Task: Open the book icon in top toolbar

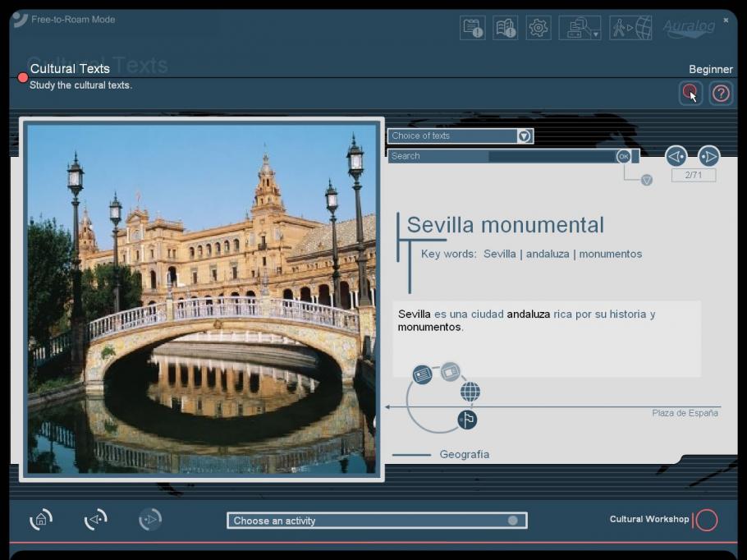Action: pos(506,28)
